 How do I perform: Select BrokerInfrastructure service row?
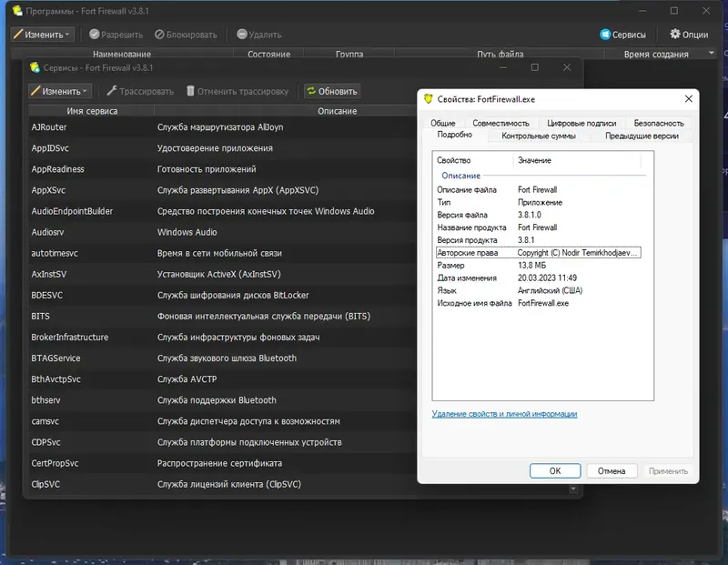coord(222,337)
